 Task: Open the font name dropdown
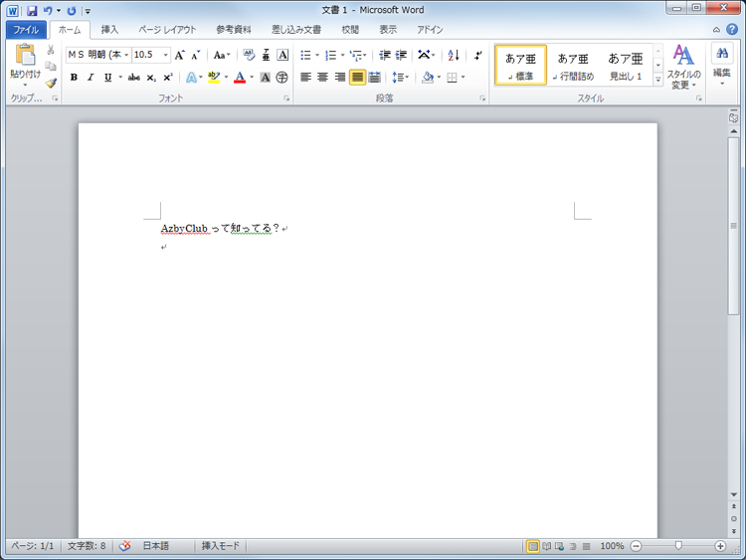[x=126, y=55]
